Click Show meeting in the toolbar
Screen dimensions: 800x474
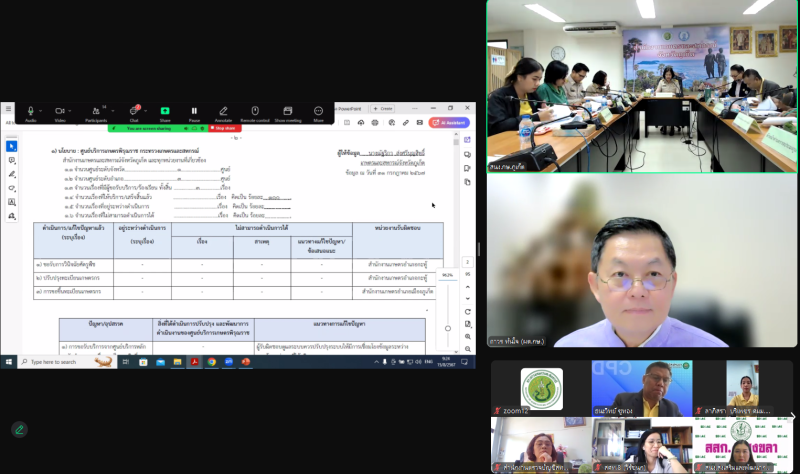[287, 112]
